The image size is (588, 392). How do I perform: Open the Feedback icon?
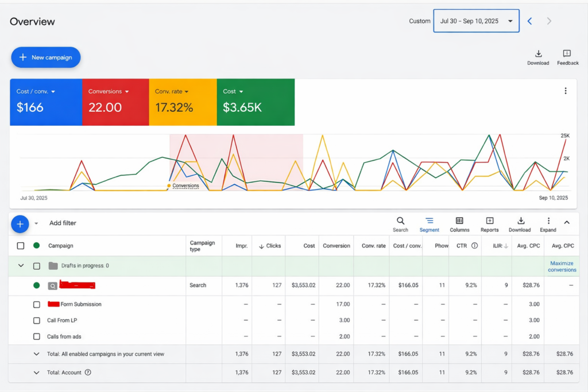(567, 54)
